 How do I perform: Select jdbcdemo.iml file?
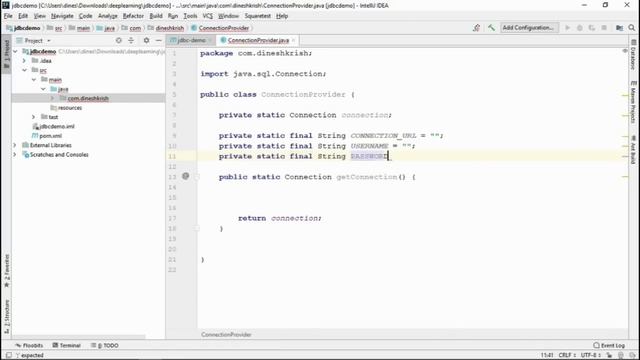coord(53,127)
